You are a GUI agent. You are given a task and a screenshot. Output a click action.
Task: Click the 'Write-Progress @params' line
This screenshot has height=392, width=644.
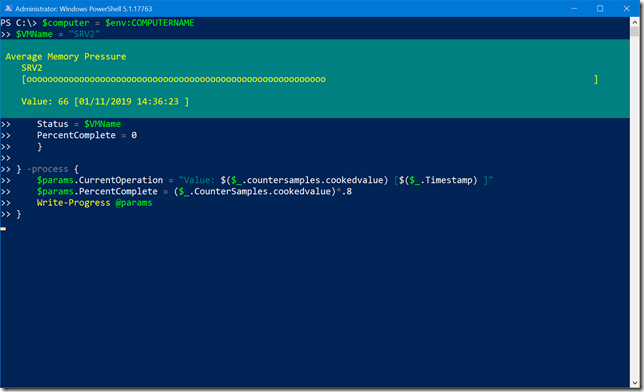point(94,203)
